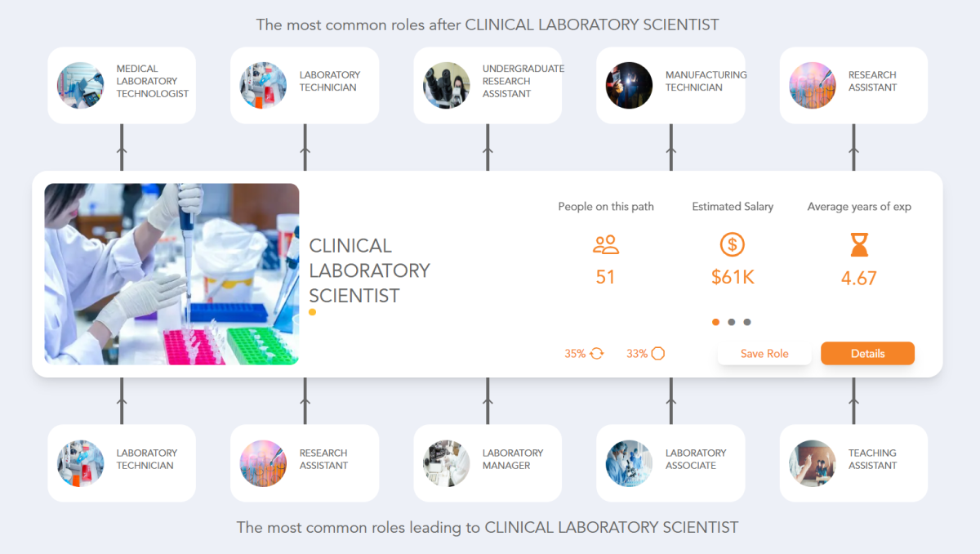Click the Research Assistant icon in the top row
980x554 pixels.
(812, 85)
